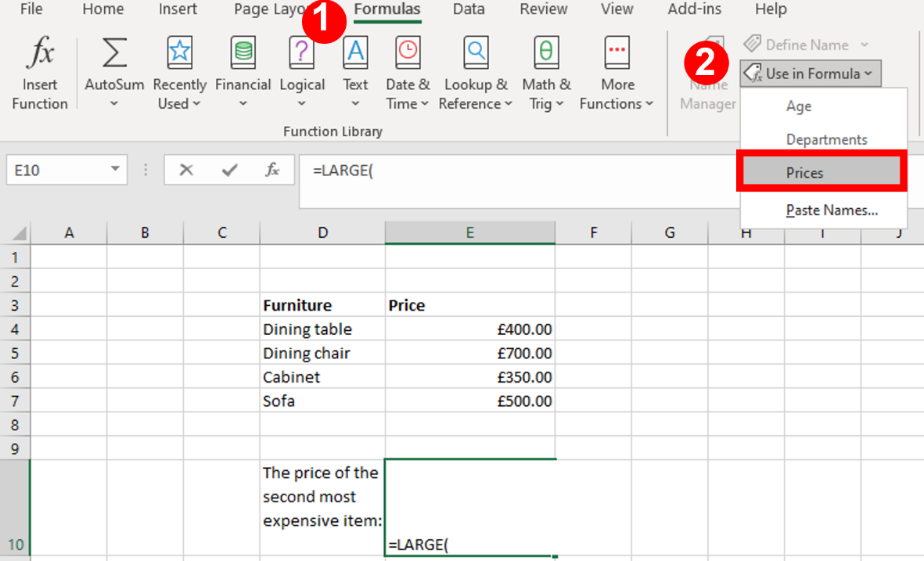Choose Prices from the name list
The width and height of the screenshot is (924, 561).
[x=821, y=171]
